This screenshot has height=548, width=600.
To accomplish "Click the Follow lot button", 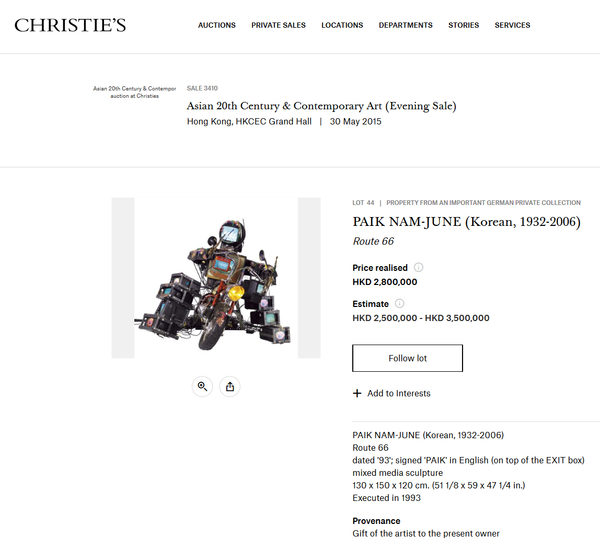I will coord(408,358).
